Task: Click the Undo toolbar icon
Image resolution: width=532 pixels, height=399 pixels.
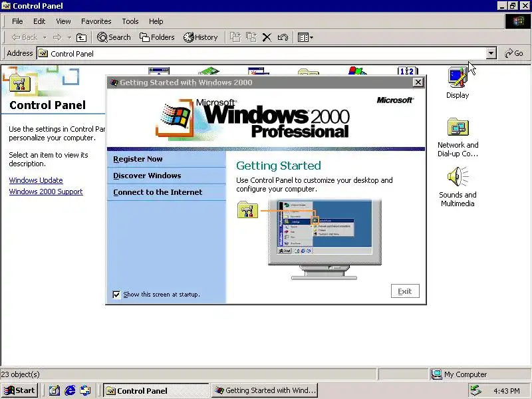Action: click(283, 37)
